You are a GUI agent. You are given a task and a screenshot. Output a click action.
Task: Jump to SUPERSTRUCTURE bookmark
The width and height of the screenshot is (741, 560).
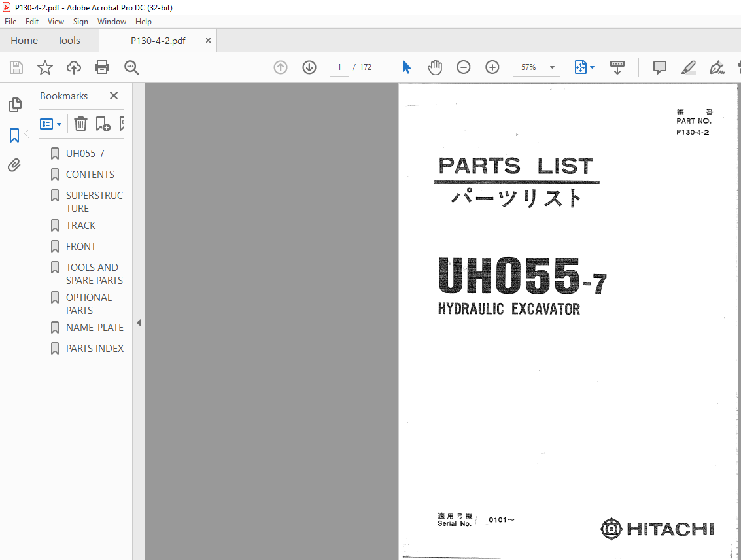pos(94,201)
